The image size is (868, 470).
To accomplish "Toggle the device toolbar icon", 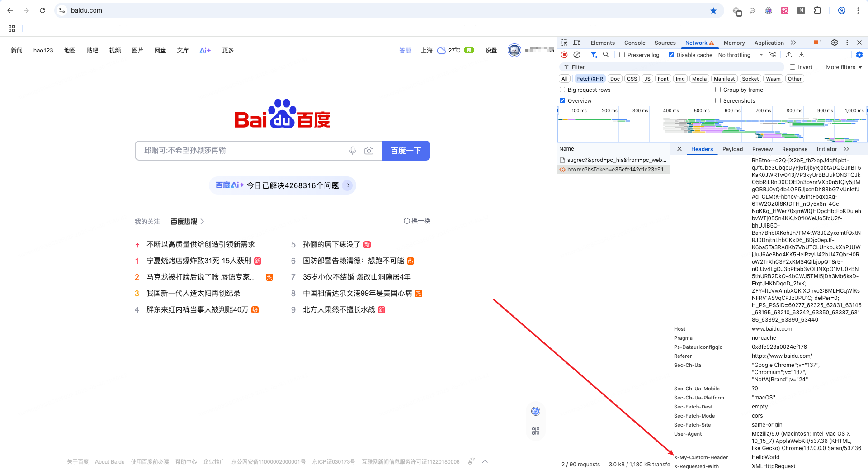I will tap(577, 43).
